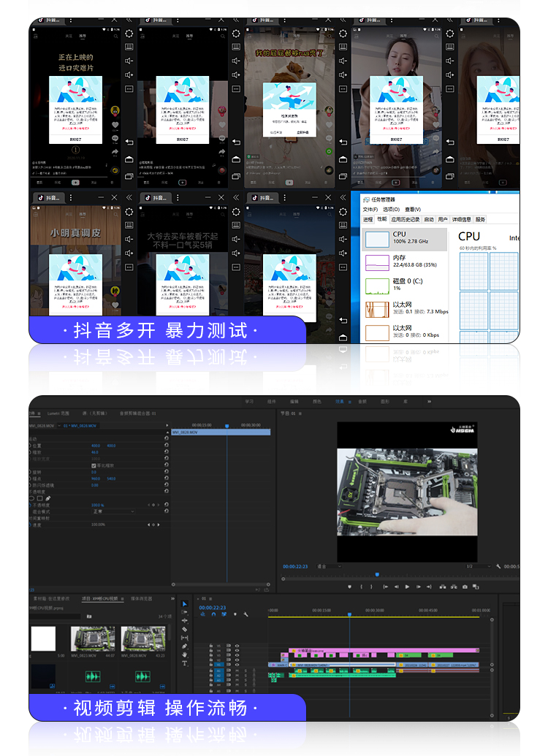Collapse sidebar of 小明真调皮 emulator window

click(x=129, y=197)
